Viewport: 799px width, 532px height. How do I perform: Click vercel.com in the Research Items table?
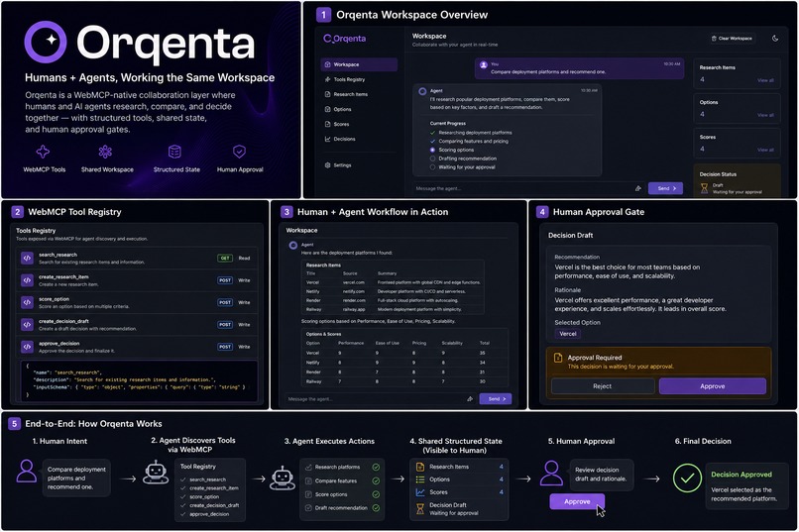click(x=354, y=282)
